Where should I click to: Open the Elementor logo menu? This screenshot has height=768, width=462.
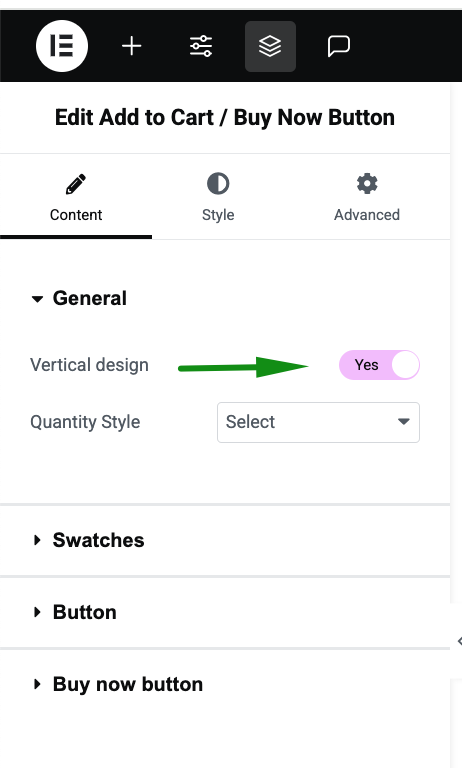62,46
